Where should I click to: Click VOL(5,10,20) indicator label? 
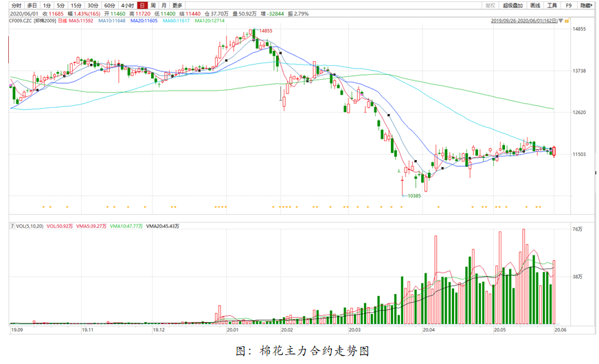[30, 226]
